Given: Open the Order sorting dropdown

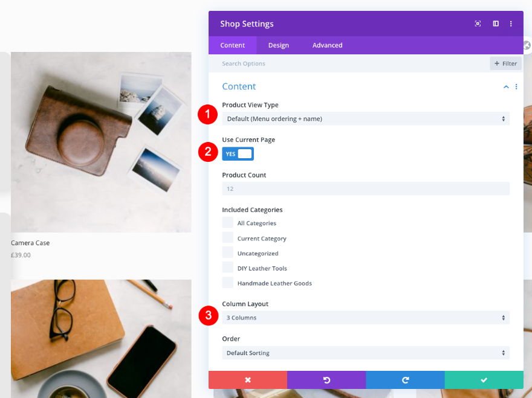Looking at the screenshot, I should pos(365,353).
